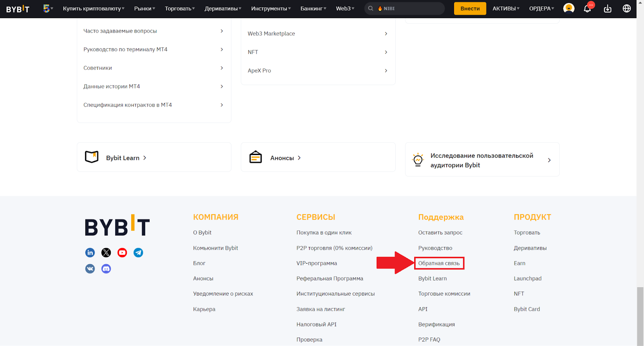Screen dimensions: 644x346
Task: Click the Верификация link
Action: (x=436, y=325)
